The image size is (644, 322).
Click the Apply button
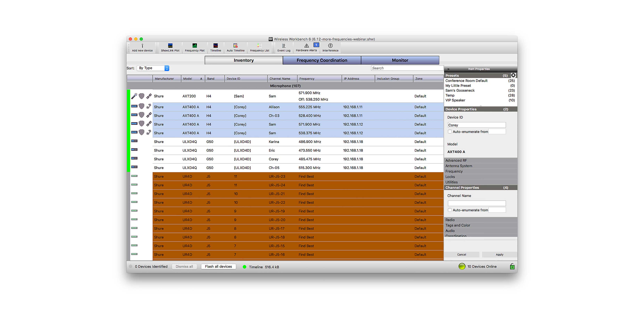(x=500, y=254)
